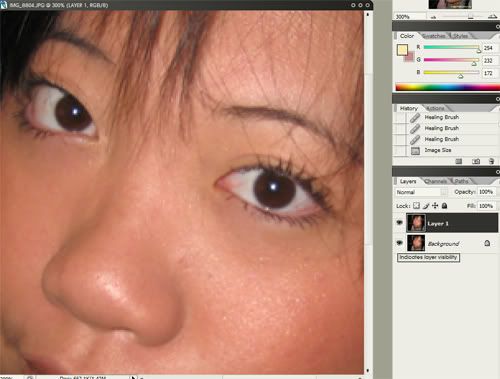Screen dimensions: 500x379
Task: Select the Background layer name
Action: [x=443, y=244]
